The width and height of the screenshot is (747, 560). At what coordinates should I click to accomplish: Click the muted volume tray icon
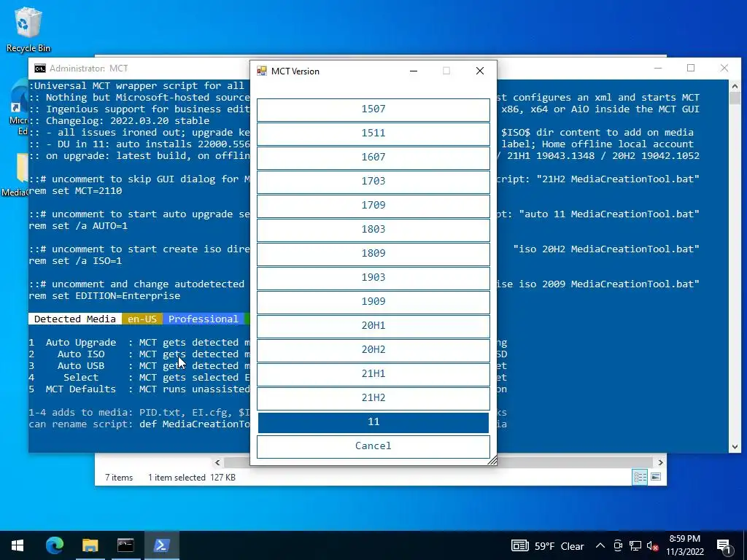point(652,545)
